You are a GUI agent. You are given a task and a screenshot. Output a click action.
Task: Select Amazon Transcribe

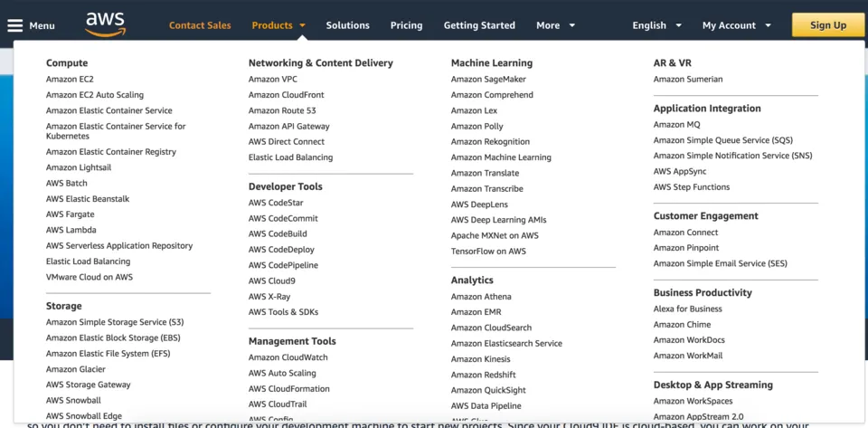tap(486, 189)
